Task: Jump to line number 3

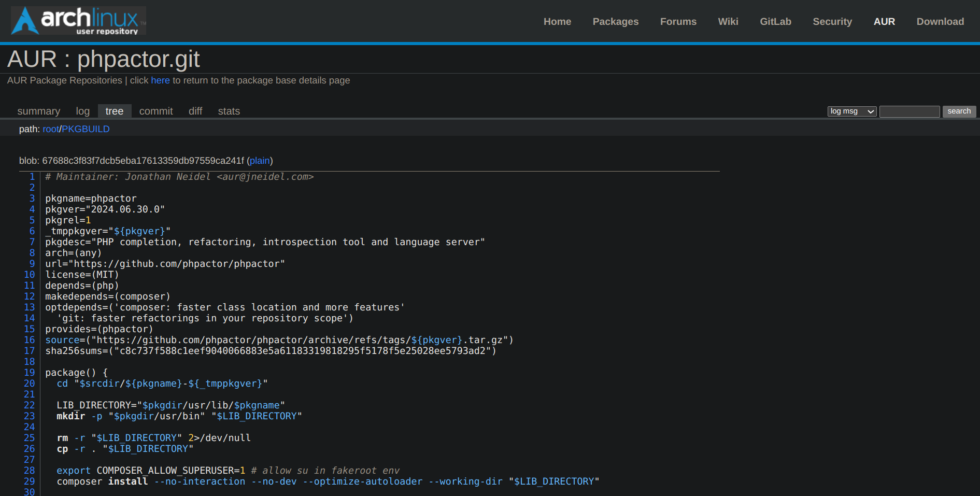Action: pos(32,199)
